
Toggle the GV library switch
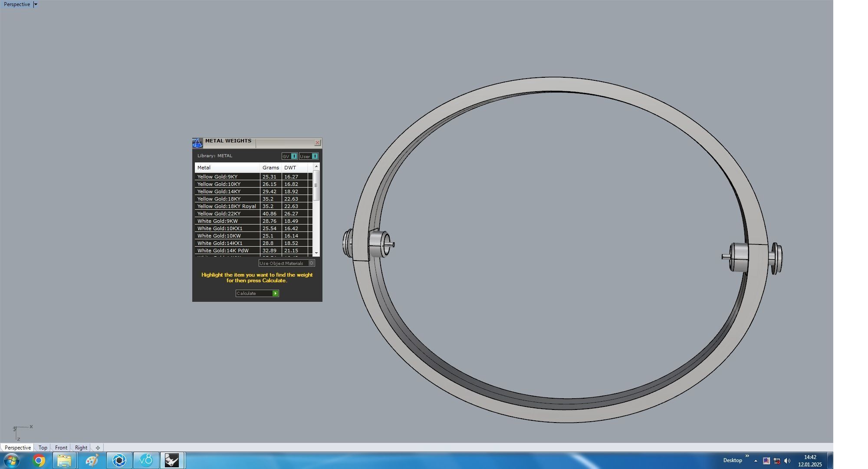[x=289, y=156]
